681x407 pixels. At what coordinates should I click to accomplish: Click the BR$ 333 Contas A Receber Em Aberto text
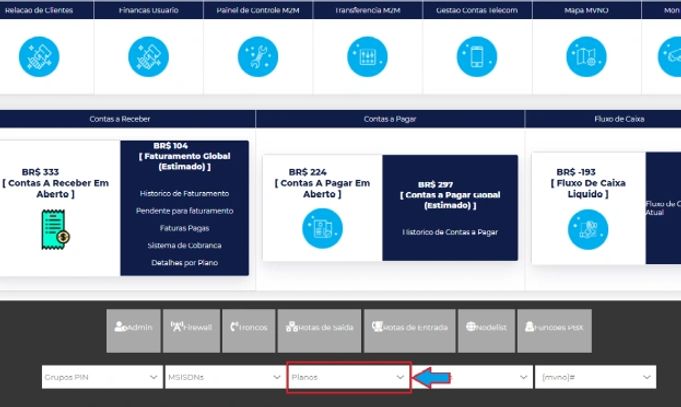pyautogui.click(x=56, y=183)
